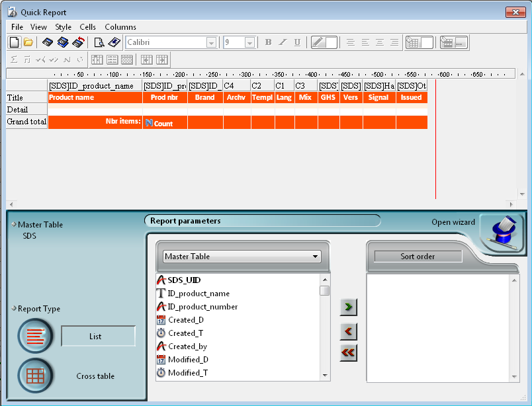
Task: Select the left align icon
Action: [x=365, y=42]
